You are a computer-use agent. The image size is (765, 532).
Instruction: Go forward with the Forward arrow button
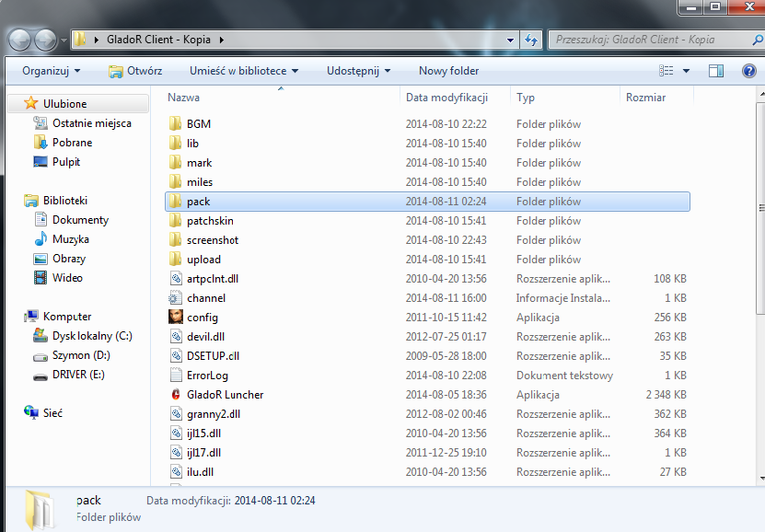click(46, 40)
